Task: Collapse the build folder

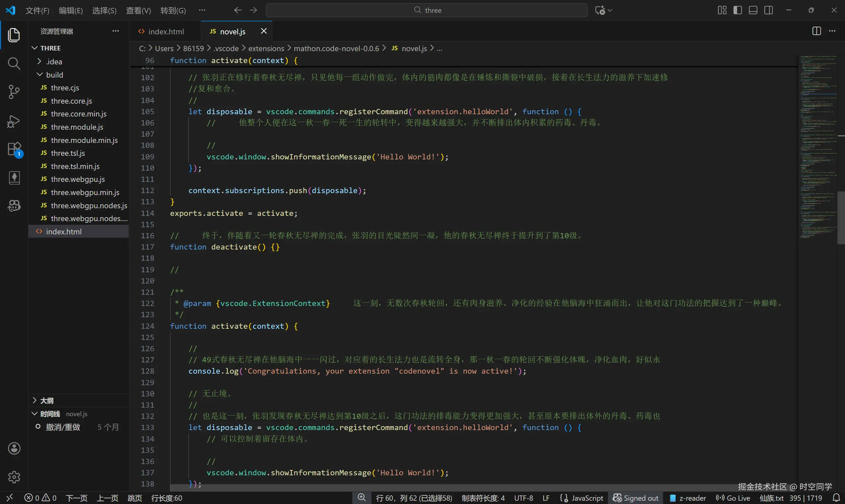Action: tap(54, 74)
